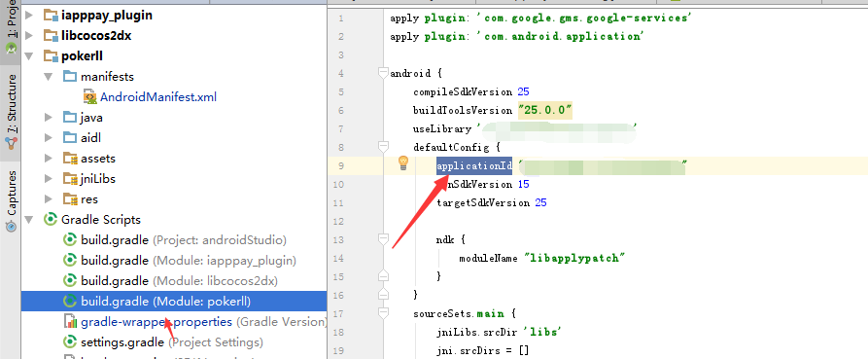Click the jniLibs folder icon
The width and height of the screenshot is (868, 359).
70,179
